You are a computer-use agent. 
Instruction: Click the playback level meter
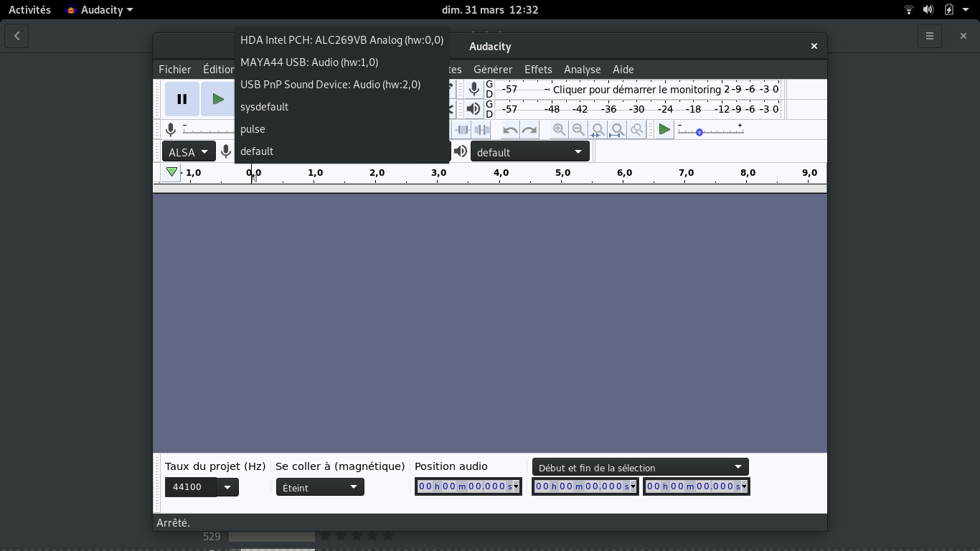pos(637,109)
